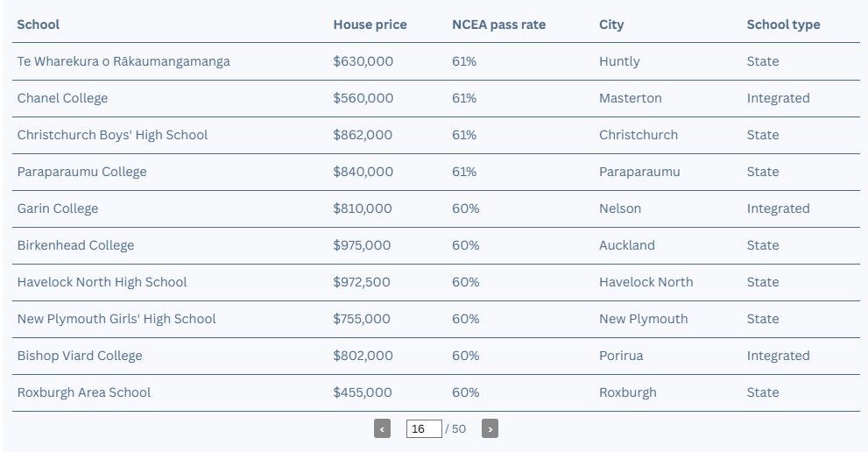Click the Integrated type for Garin College
Viewport: 868px width, 452px height.
pyautogui.click(x=779, y=208)
